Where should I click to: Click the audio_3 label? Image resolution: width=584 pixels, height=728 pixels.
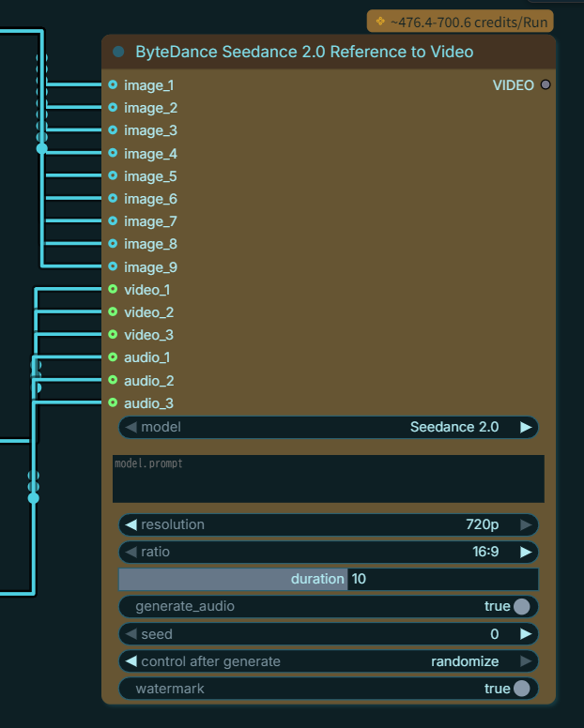[148, 403]
